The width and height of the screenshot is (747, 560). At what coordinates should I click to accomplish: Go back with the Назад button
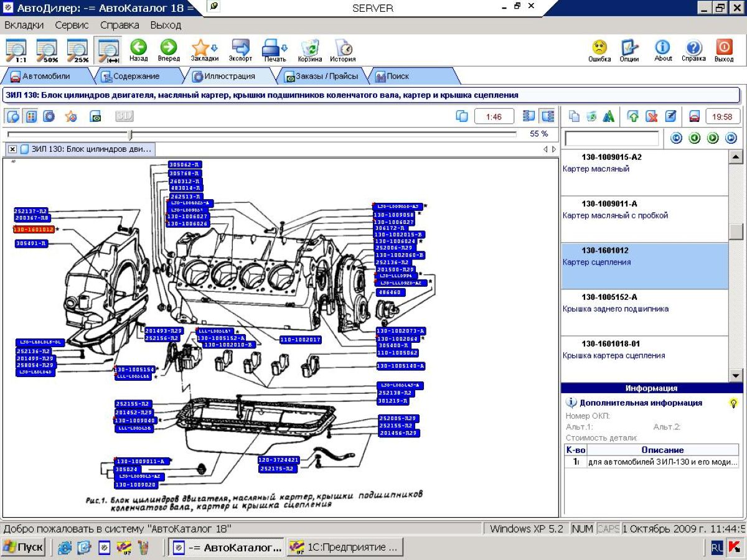point(138,50)
